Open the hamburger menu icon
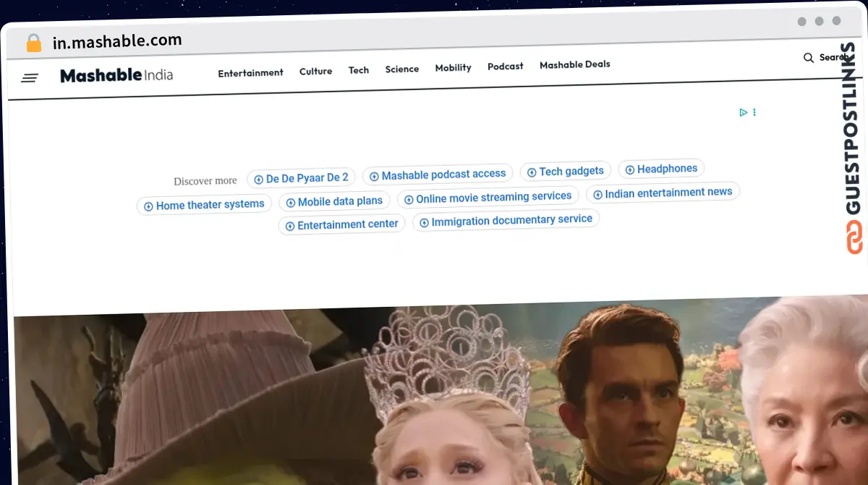Screen dimensions: 868x485 pyautogui.click(x=30, y=77)
